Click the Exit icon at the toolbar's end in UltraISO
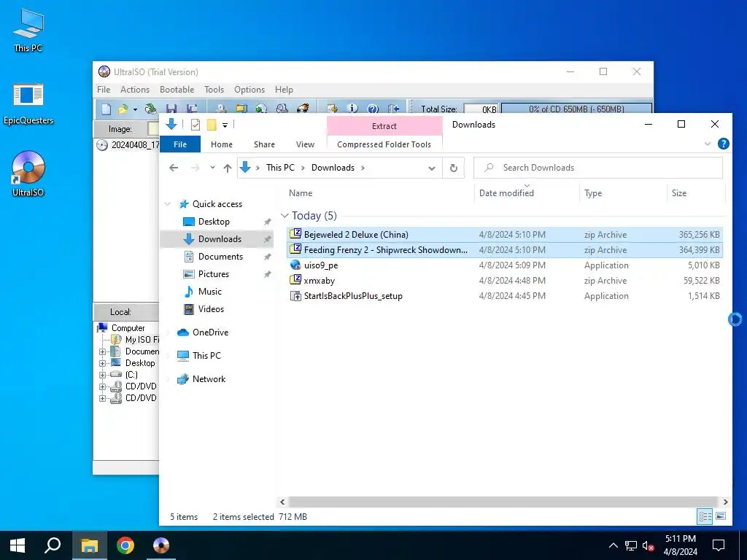The width and height of the screenshot is (747, 560). [393, 109]
